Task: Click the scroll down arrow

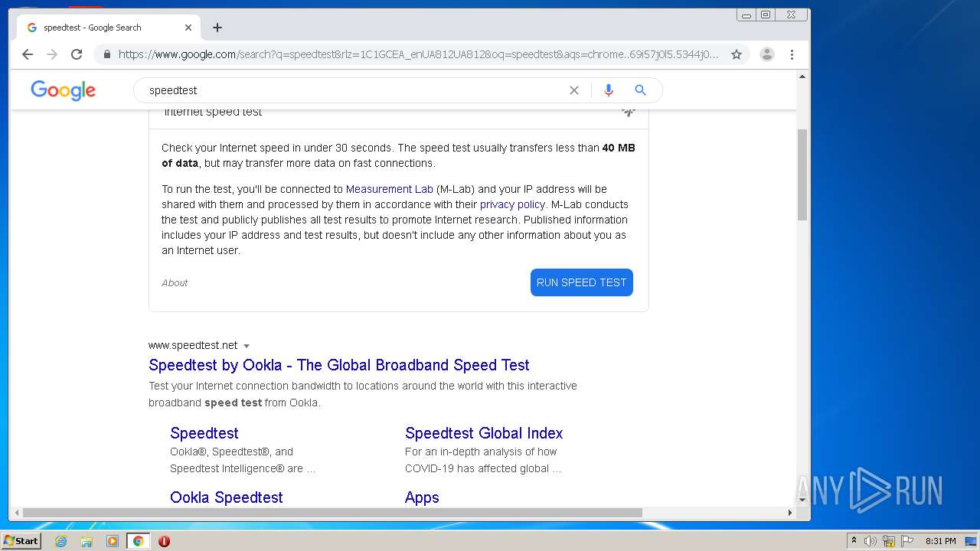Action: pos(802,500)
